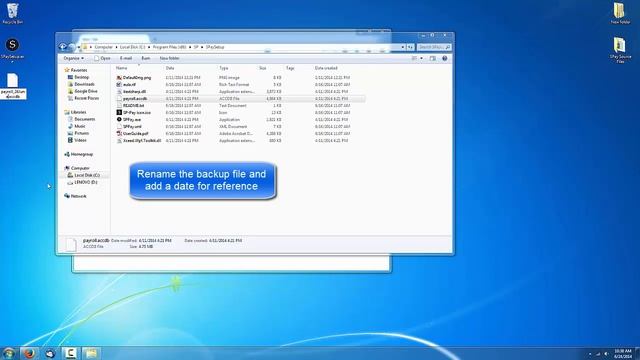Open the Organize dropdown menu
Screen dimensions: 640x360
coord(73,58)
